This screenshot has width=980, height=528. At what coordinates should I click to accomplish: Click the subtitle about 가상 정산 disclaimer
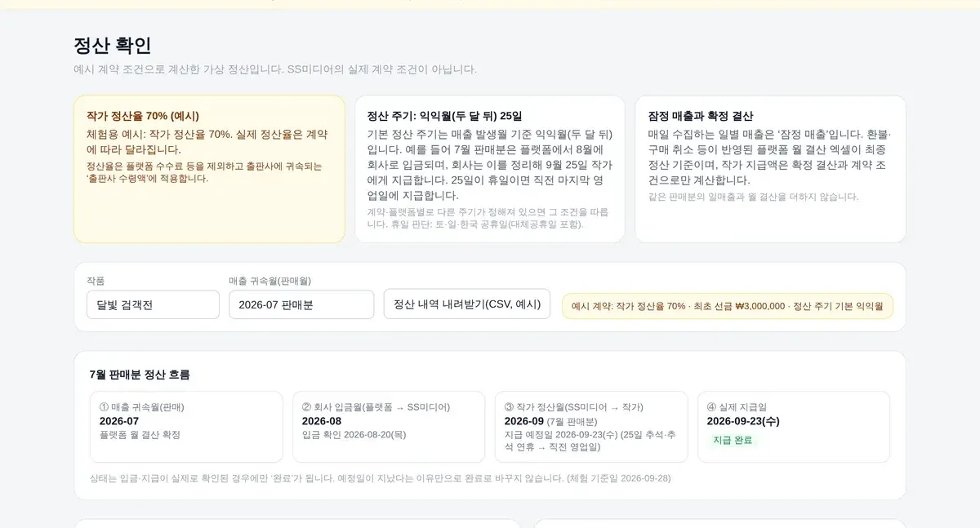(275, 69)
